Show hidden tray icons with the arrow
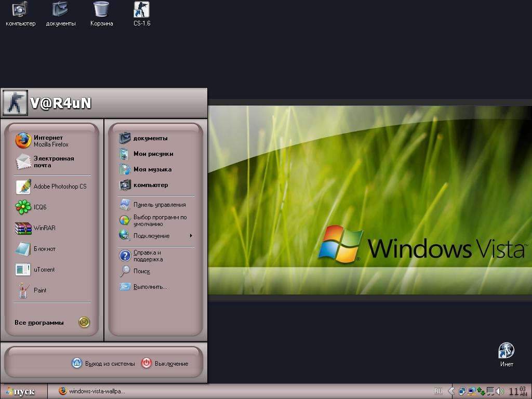This screenshot has height=399, width=532. pos(451,391)
